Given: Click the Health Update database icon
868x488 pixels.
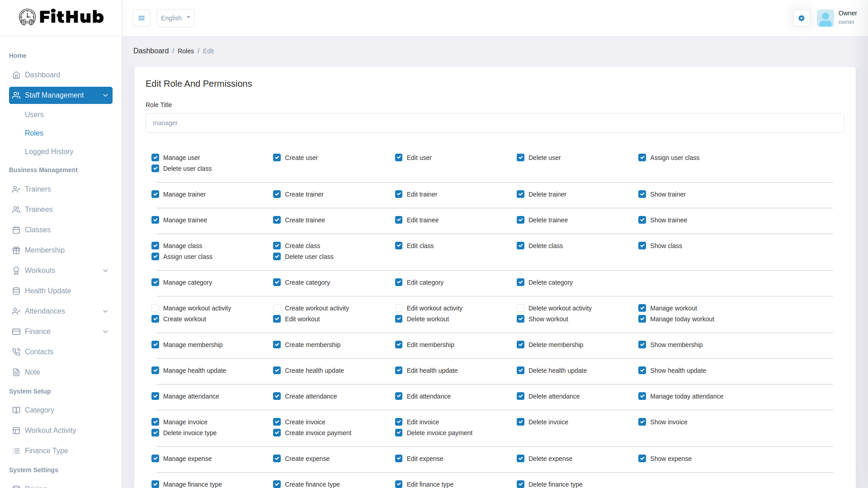Looking at the screenshot, I should point(16,291).
